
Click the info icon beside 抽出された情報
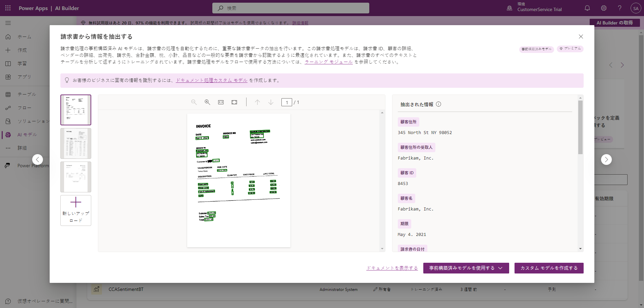tap(438, 104)
